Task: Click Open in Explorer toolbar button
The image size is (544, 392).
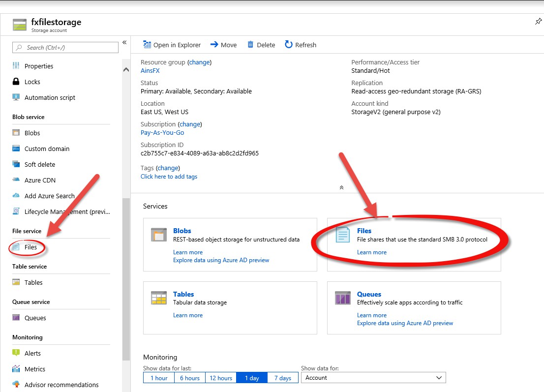Action: (172, 45)
